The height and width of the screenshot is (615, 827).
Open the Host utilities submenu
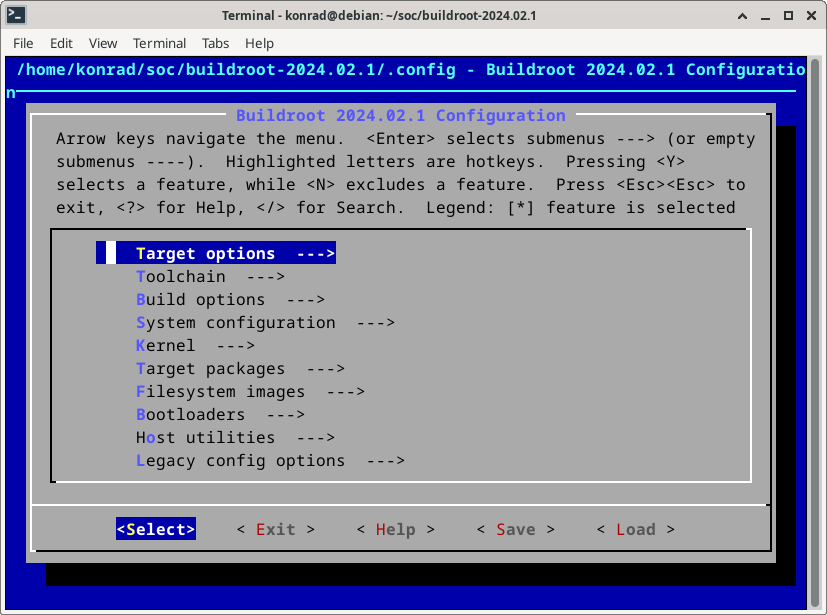coord(235,438)
